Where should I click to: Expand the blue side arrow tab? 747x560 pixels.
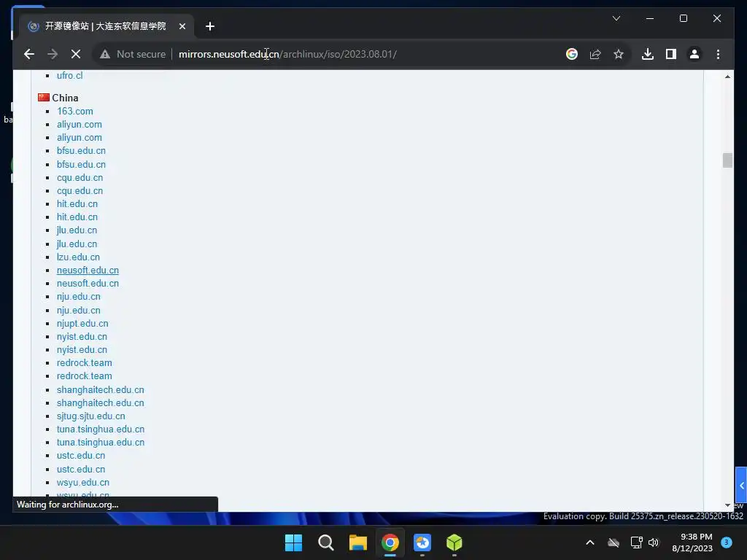click(741, 485)
